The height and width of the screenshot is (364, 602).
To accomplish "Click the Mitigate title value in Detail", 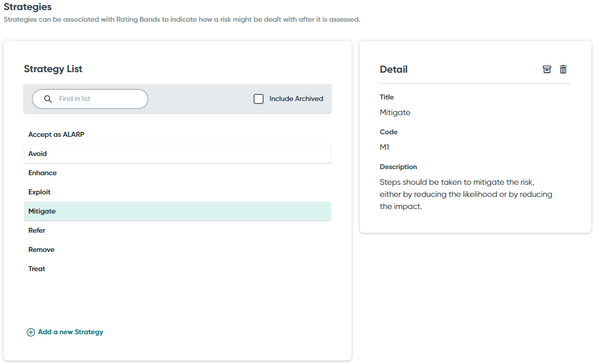I will tap(394, 113).
